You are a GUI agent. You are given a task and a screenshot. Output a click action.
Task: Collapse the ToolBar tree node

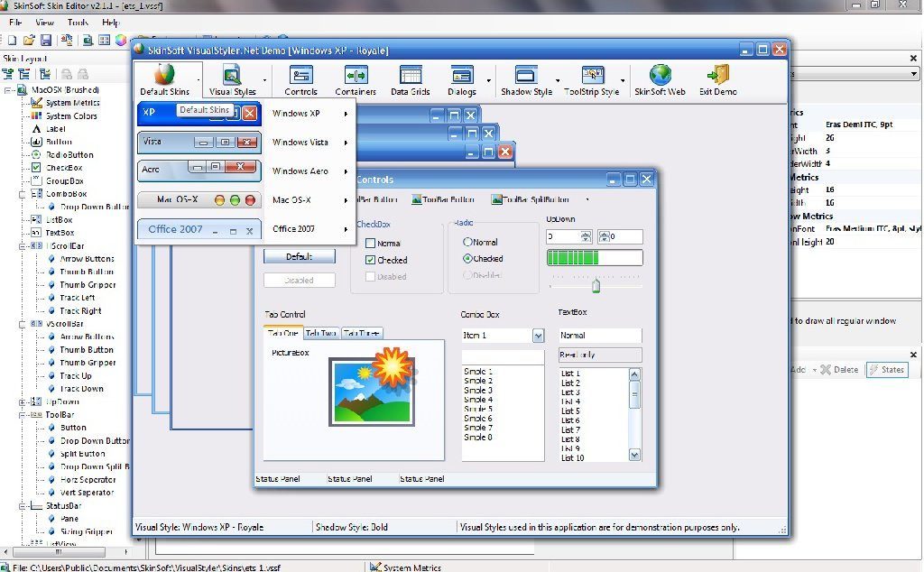[23, 415]
